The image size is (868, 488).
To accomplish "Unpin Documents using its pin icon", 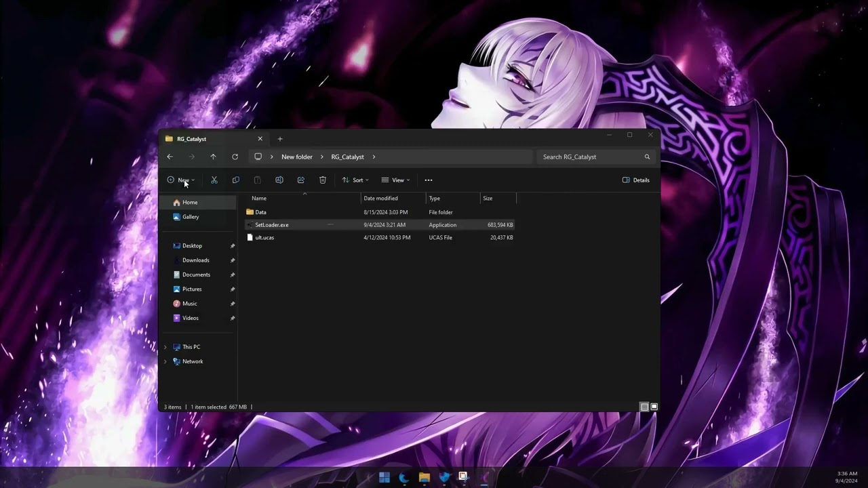I will click(x=233, y=274).
